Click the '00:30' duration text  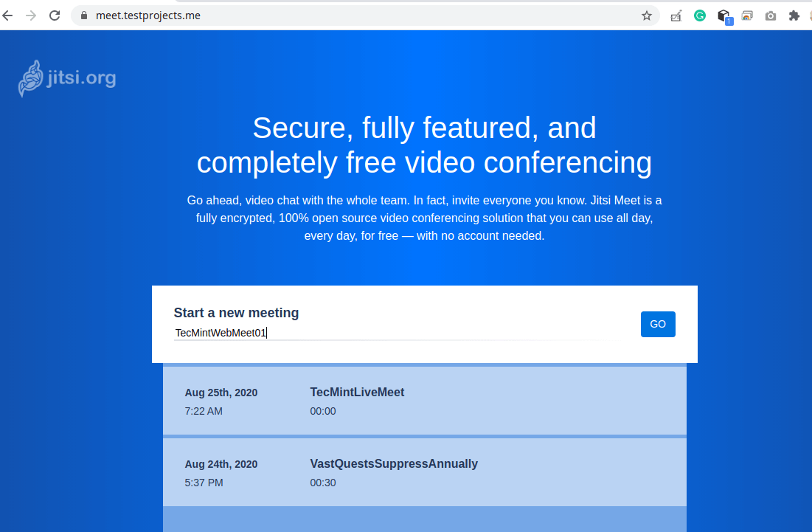point(323,483)
